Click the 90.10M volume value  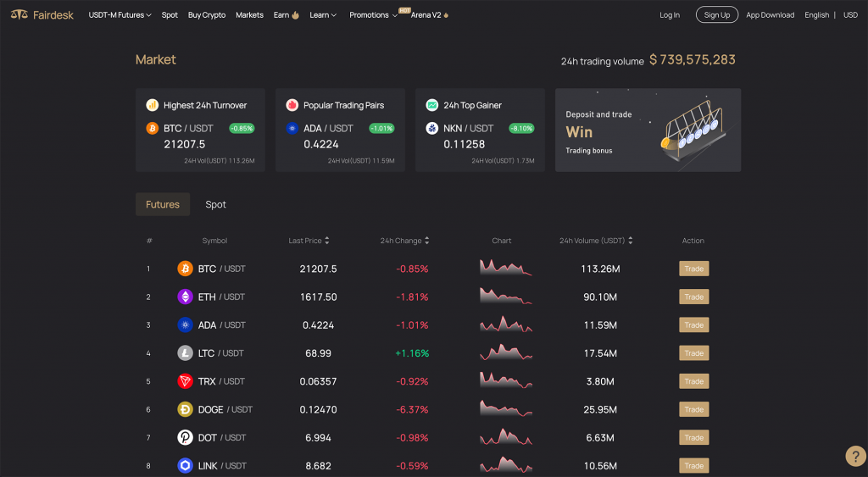point(600,297)
